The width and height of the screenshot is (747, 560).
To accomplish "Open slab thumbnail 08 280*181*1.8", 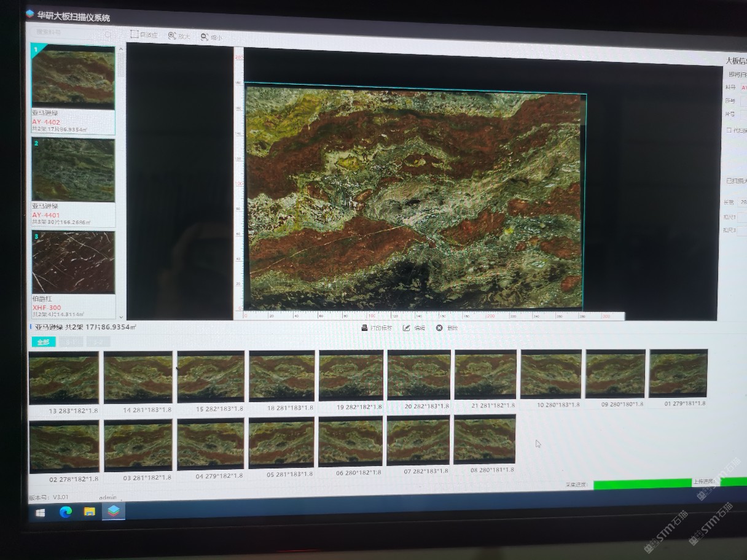I will 485,440.
